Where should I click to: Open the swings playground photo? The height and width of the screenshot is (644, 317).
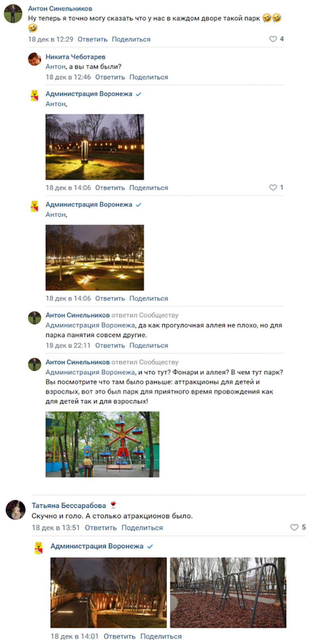point(228,592)
